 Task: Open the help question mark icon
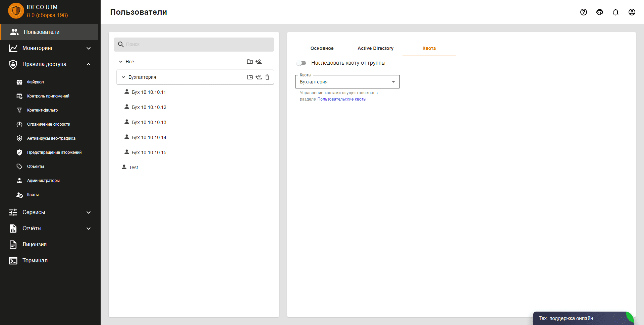click(x=584, y=12)
